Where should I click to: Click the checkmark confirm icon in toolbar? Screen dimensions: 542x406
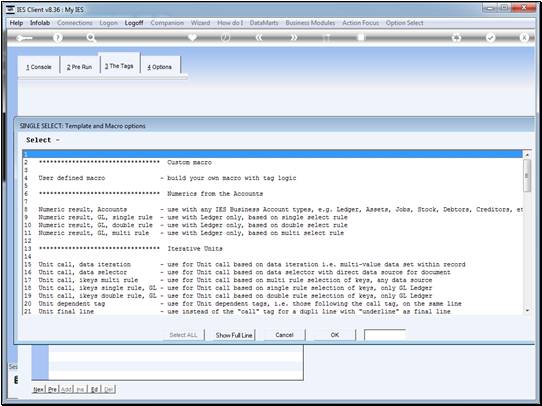pos(490,38)
